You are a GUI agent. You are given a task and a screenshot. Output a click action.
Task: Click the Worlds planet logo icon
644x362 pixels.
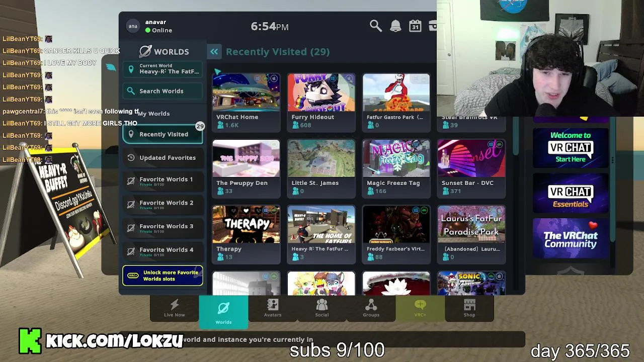pyautogui.click(x=145, y=51)
